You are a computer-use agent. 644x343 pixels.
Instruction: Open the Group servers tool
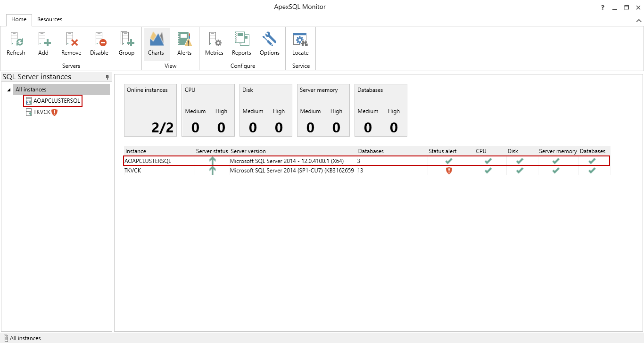tap(126, 43)
